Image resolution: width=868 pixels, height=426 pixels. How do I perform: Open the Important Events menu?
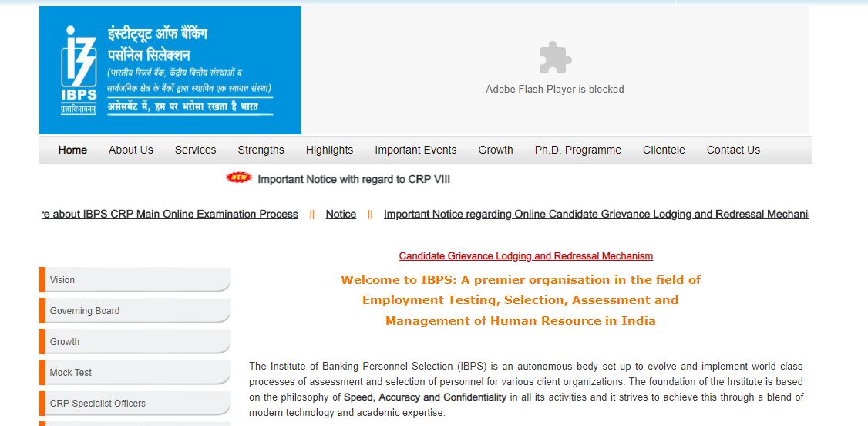(415, 150)
